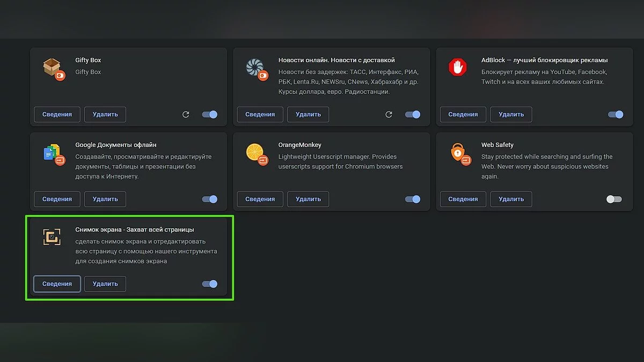View Сведения for AdBlock
The height and width of the screenshot is (362, 644).
pyautogui.click(x=463, y=114)
